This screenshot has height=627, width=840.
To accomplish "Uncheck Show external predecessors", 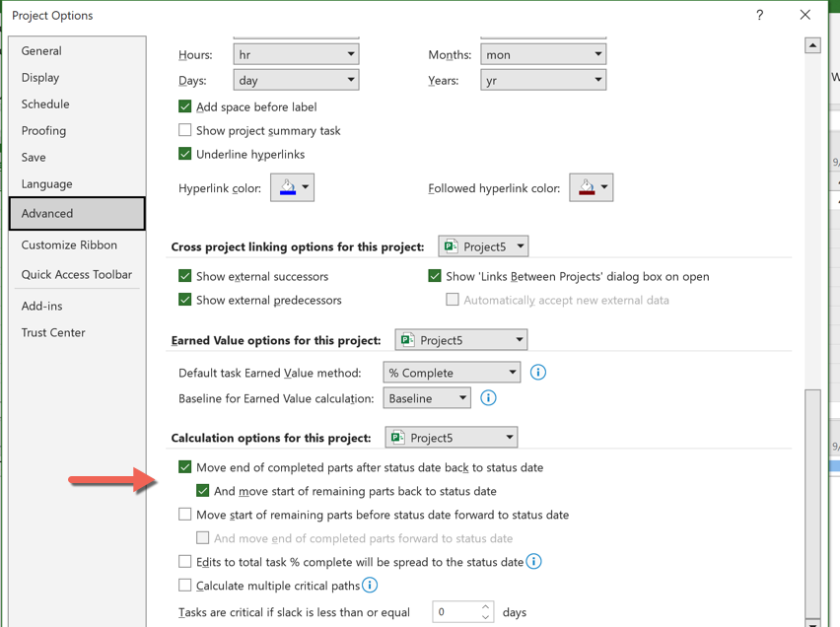I will pyautogui.click(x=184, y=300).
